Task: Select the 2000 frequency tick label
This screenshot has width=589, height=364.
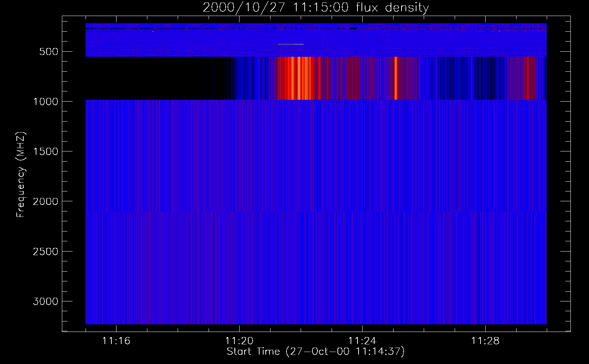Action: tap(46, 201)
